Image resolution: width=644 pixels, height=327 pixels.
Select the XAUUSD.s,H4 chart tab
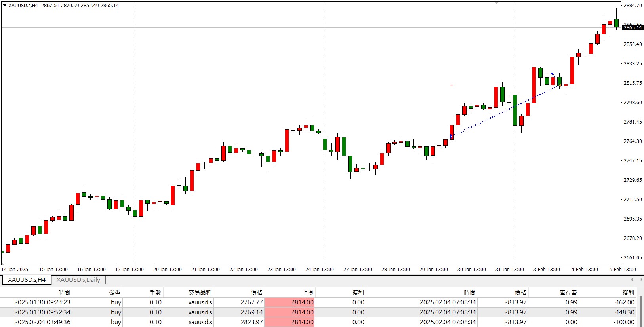click(x=27, y=280)
